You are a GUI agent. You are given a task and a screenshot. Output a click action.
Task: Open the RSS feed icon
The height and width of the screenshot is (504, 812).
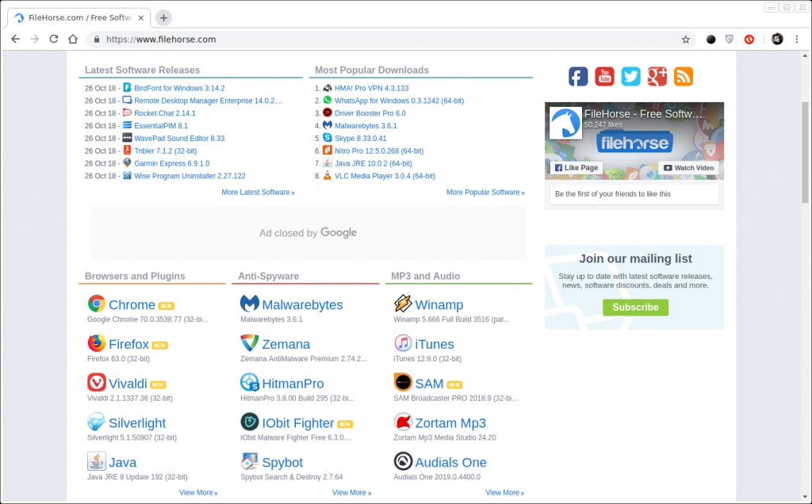click(683, 76)
